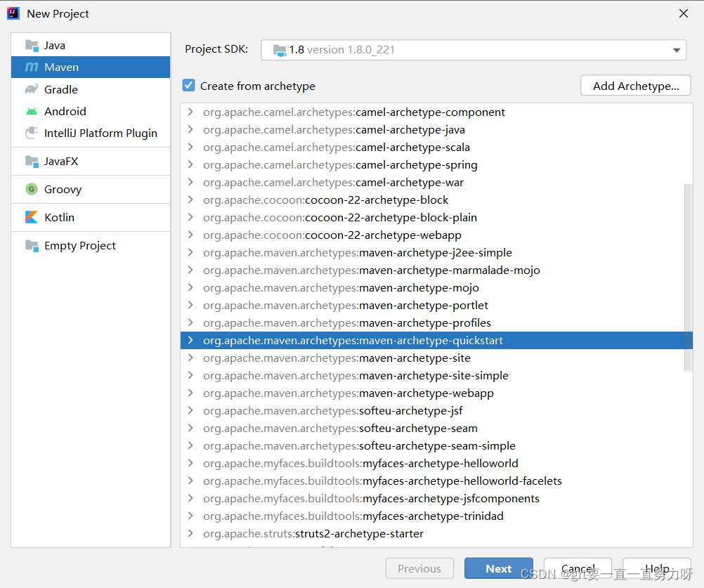Click the Cancel button
Image resolution: width=704 pixels, height=588 pixels.
tap(578, 568)
